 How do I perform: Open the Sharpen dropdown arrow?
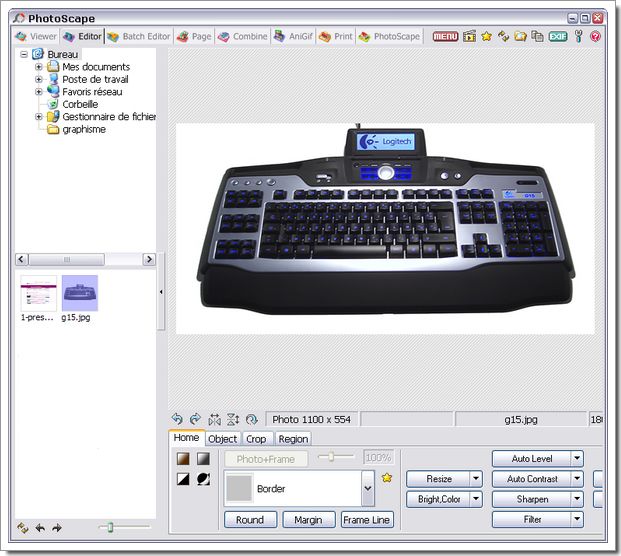[577, 499]
